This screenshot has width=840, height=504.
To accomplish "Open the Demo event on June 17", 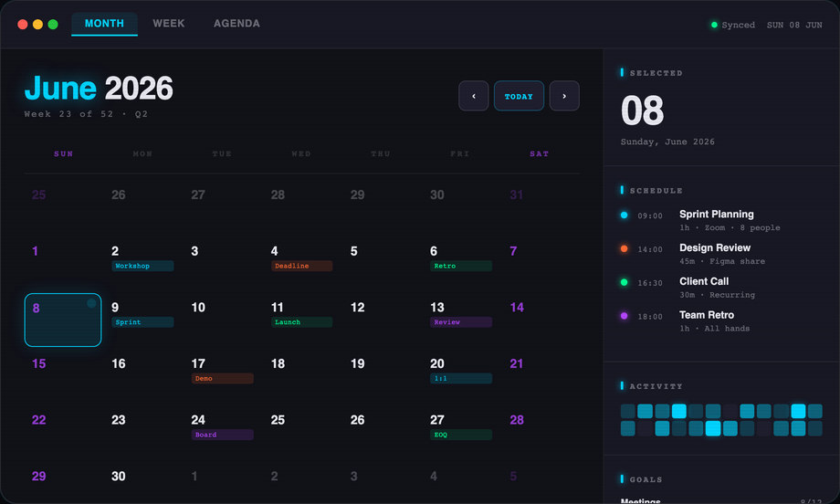I will pyautogui.click(x=222, y=378).
